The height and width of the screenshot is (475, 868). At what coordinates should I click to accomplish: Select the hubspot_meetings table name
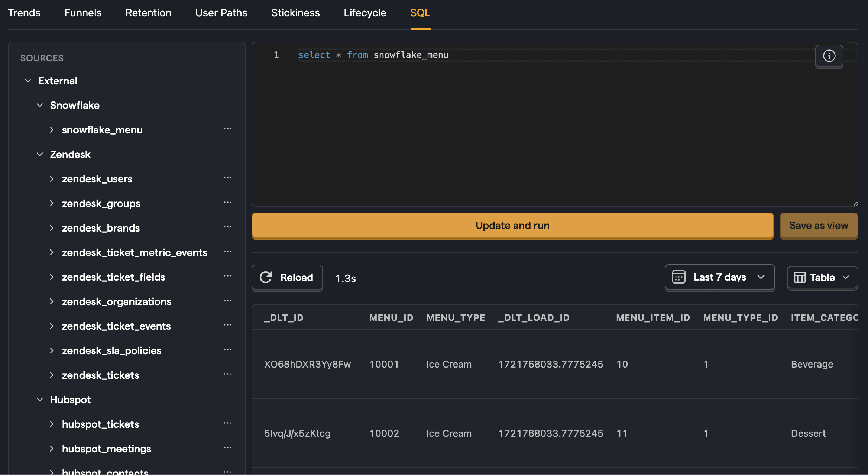(106, 449)
